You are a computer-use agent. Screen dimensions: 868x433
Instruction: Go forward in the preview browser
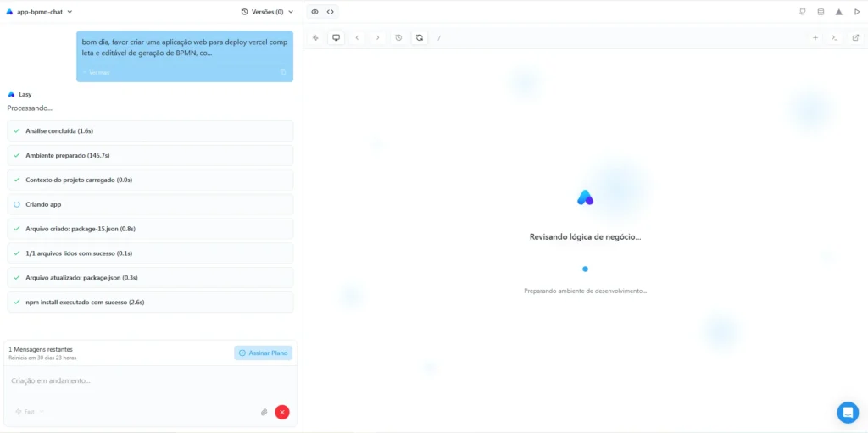[x=377, y=37]
